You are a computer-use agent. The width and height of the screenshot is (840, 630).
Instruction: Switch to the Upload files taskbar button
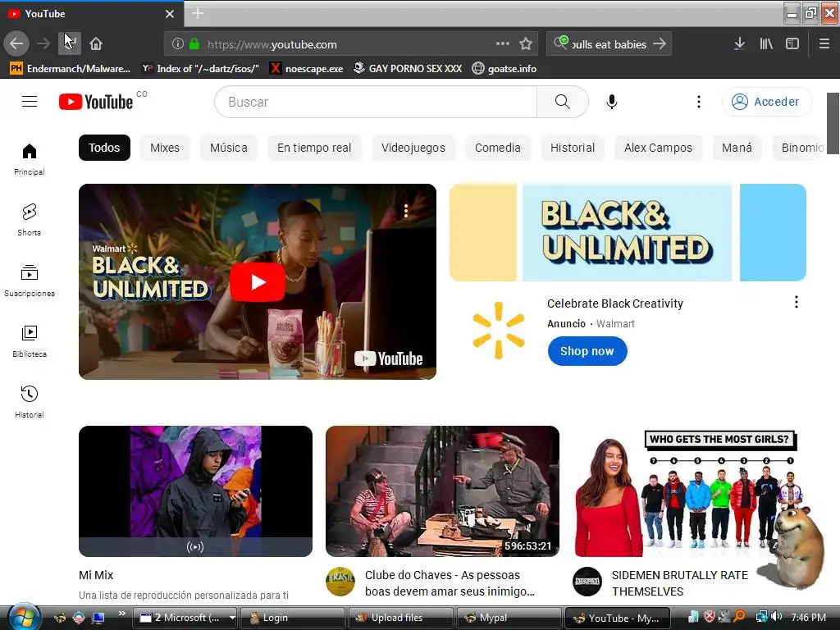[x=400, y=618]
